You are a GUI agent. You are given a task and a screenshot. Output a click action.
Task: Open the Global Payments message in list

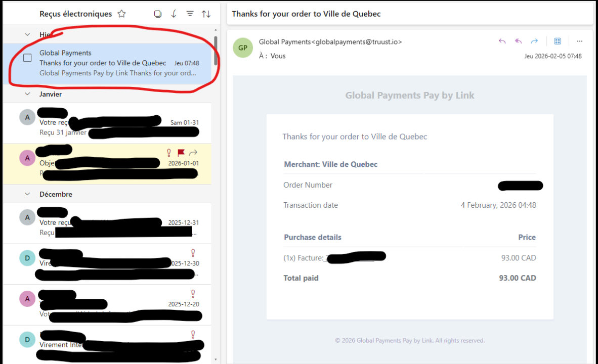pyautogui.click(x=107, y=63)
